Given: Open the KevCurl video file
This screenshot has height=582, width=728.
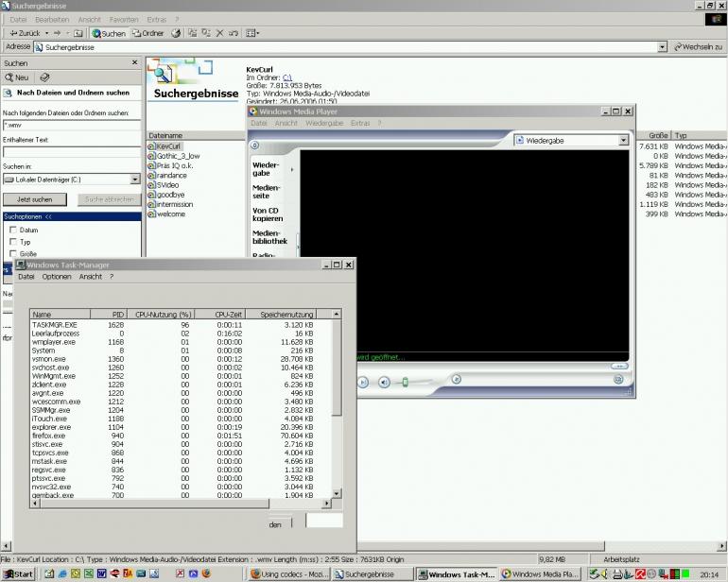Looking at the screenshot, I should (168, 146).
